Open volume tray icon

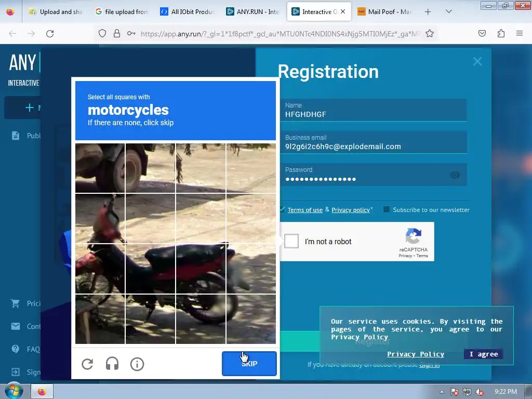pyautogui.click(x=480, y=392)
